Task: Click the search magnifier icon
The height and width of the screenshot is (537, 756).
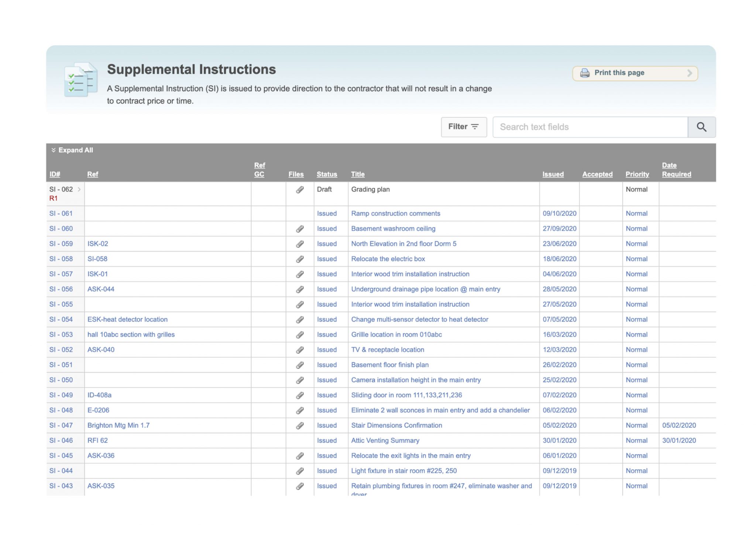Action: (701, 127)
